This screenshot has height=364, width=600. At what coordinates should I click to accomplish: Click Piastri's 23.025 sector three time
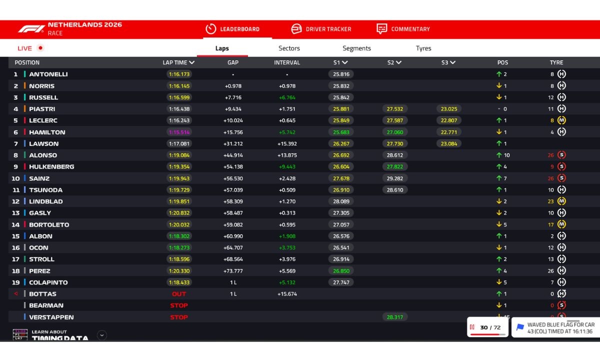[x=449, y=109]
